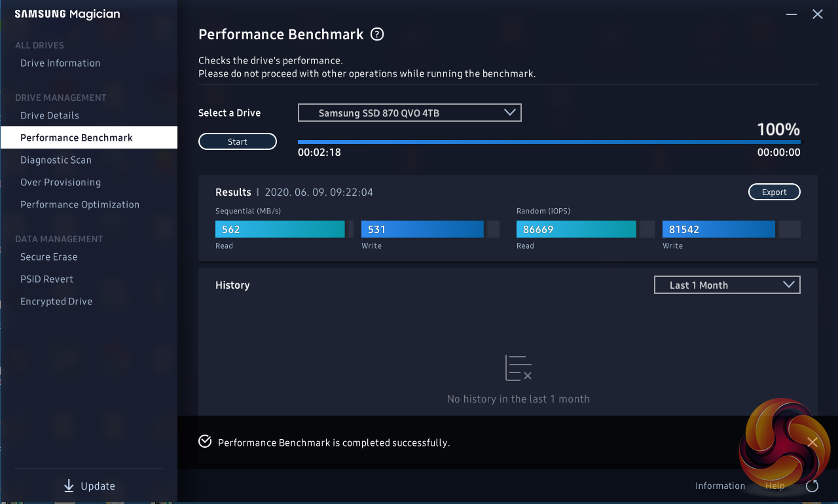Click the Update download arrow icon
This screenshot has width=838, height=504.
(x=69, y=486)
